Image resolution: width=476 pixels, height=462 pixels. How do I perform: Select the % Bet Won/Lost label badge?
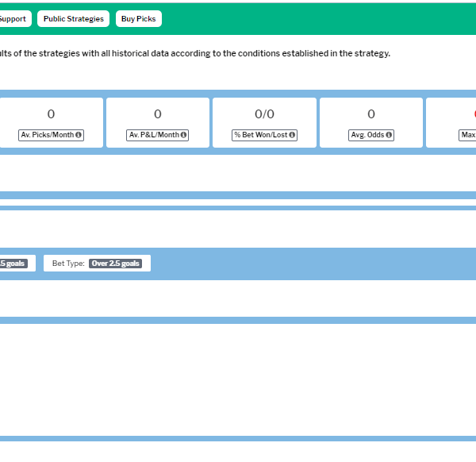click(x=264, y=135)
